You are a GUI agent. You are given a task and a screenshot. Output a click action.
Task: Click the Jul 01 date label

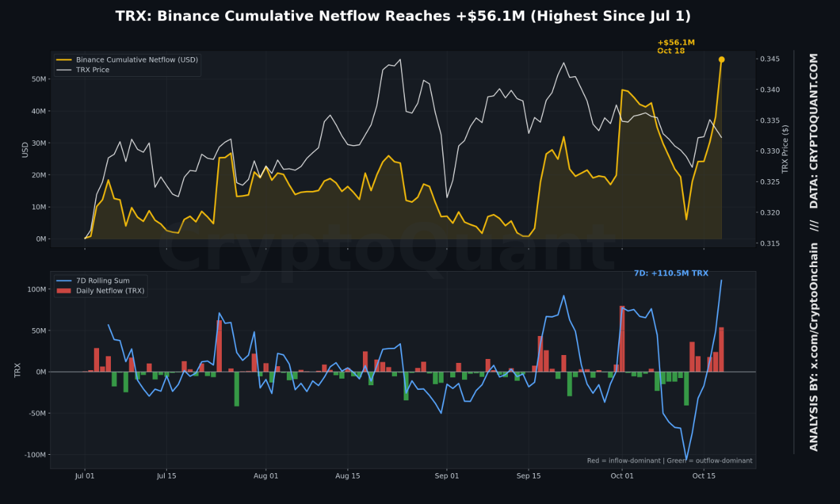(85, 476)
